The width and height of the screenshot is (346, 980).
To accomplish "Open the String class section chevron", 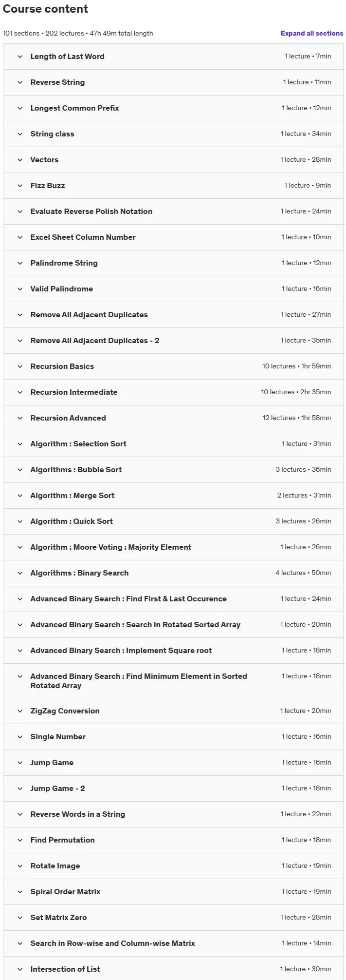I will pos(20,134).
